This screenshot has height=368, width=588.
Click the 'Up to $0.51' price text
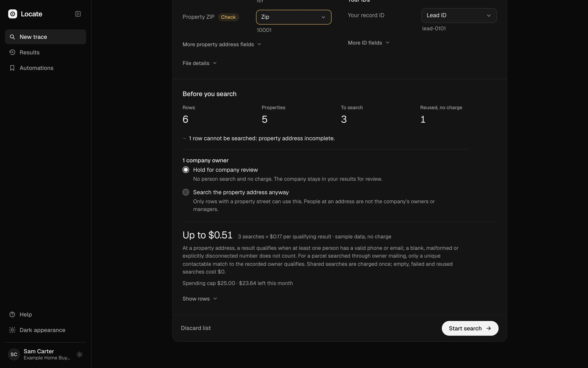click(207, 235)
